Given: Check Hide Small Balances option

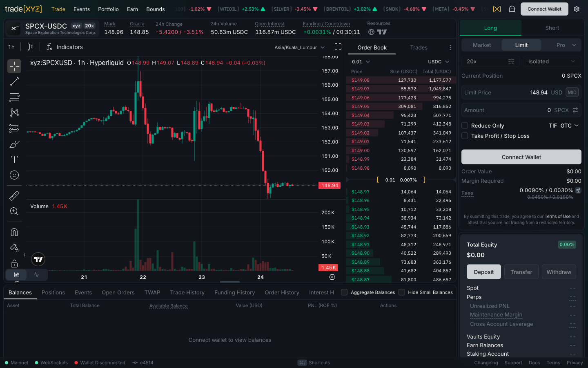Looking at the screenshot, I should (x=401, y=292).
